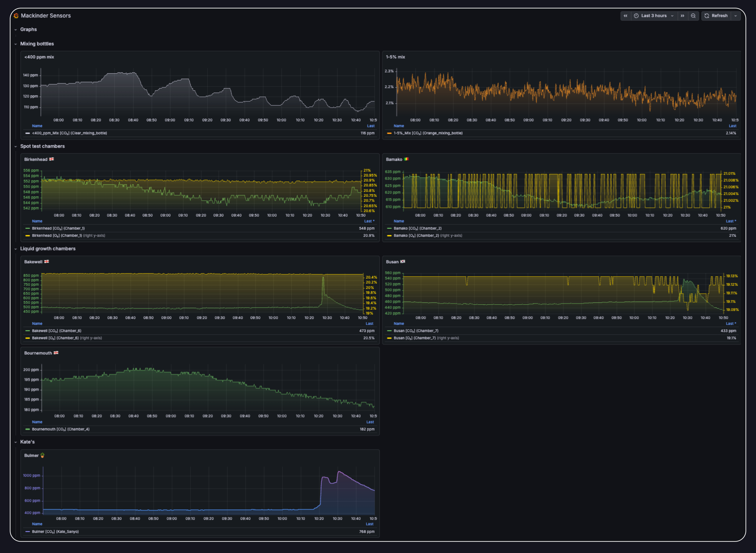Click white color swatch of <400_ppm_Mix series
This screenshot has width=756, height=553.
28,133
